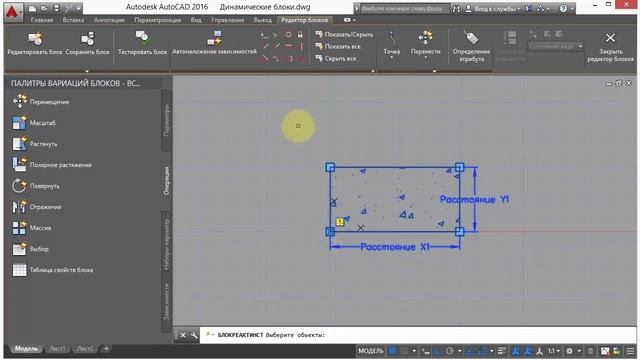This screenshot has width=640, height=360.
Task: Close the command line with X icon
Action: [183, 335]
